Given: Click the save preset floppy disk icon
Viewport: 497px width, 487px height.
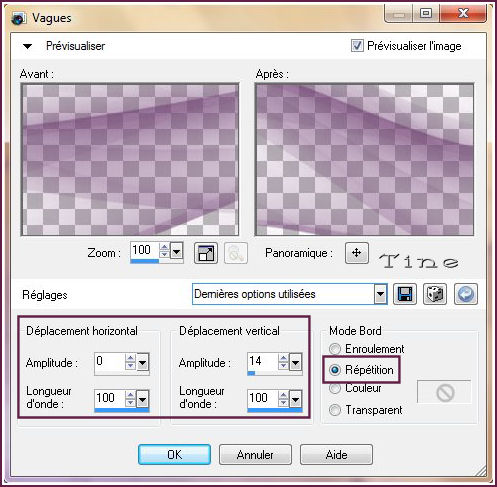Looking at the screenshot, I should click(x=405, y=294).
